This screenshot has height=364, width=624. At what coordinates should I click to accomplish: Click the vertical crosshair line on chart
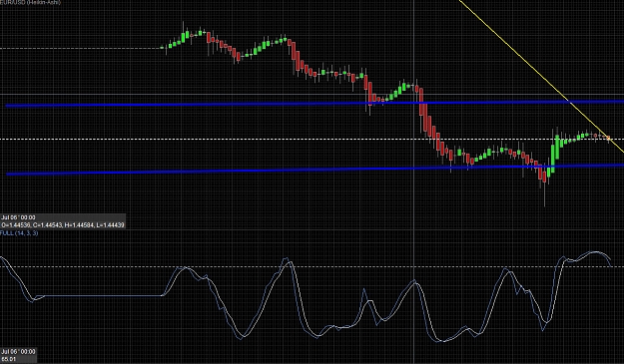(x=414, y=182)
